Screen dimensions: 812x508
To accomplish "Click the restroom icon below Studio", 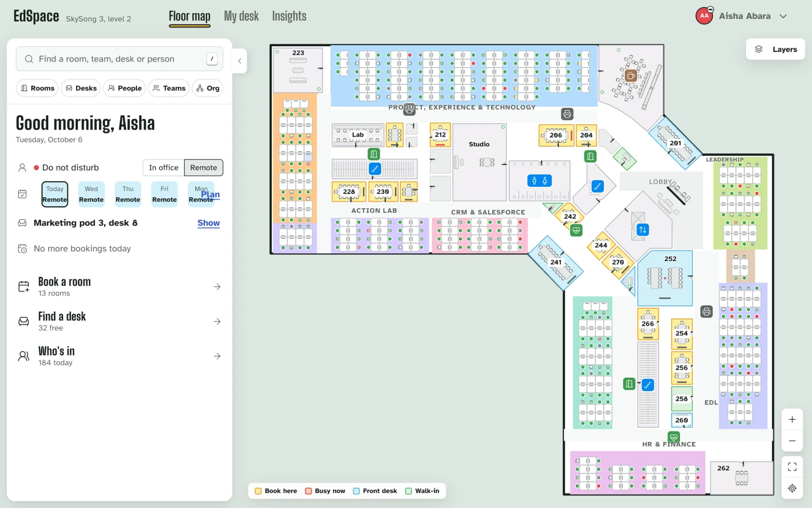I will pyautogui.click(x=539, y=180).
